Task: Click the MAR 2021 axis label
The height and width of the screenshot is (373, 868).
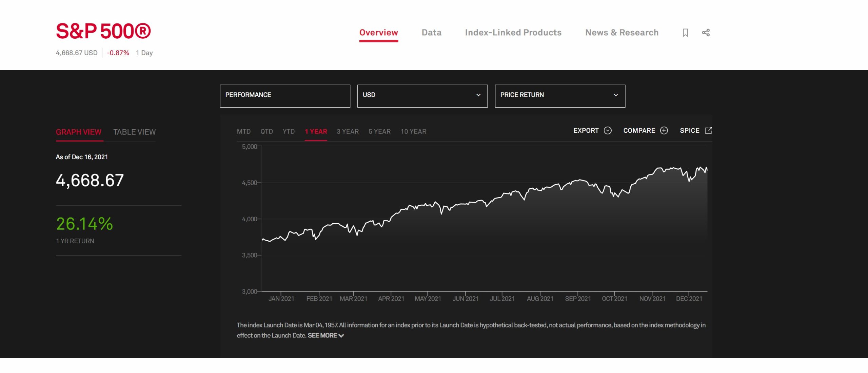Action: coord(353,299)
